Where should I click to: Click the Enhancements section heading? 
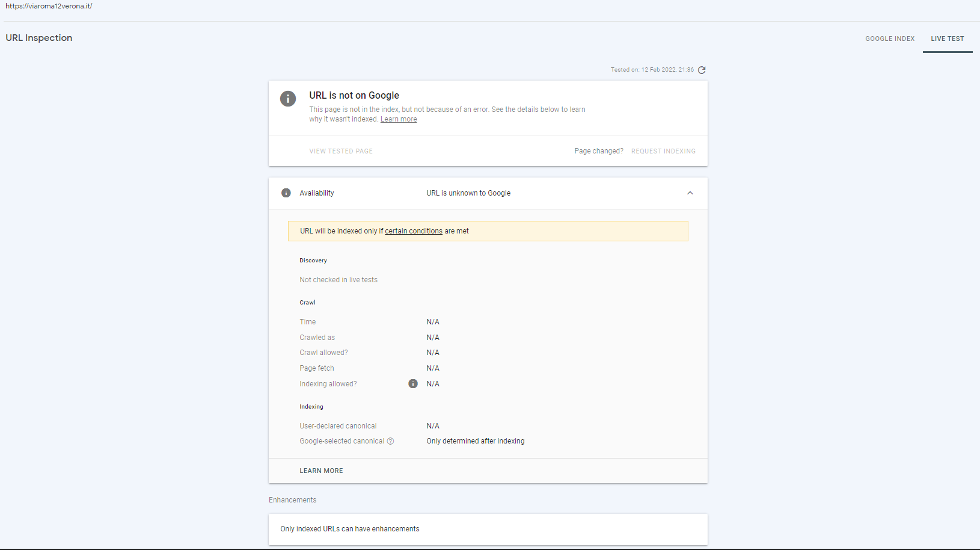click(x=292, y=499)
